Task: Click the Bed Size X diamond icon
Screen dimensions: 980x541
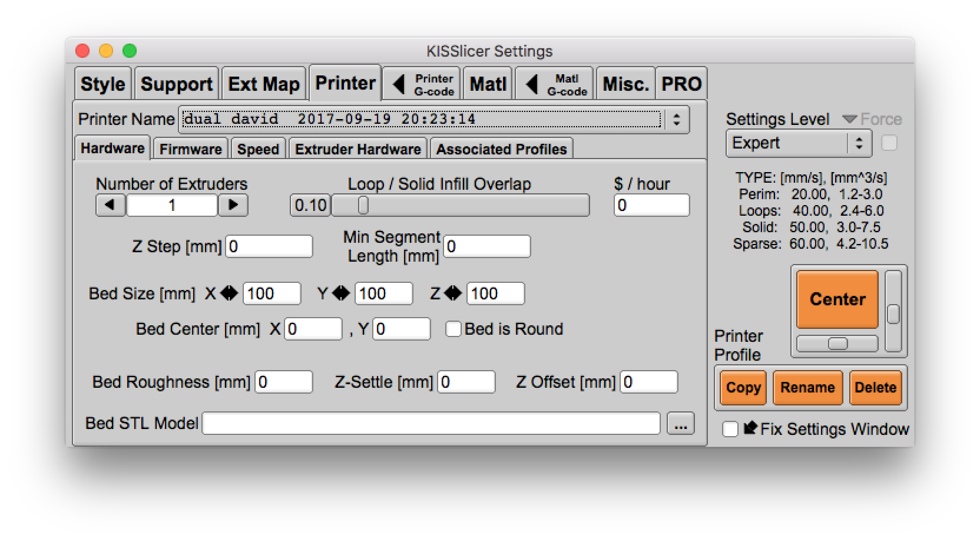Action: click(229, 293)
